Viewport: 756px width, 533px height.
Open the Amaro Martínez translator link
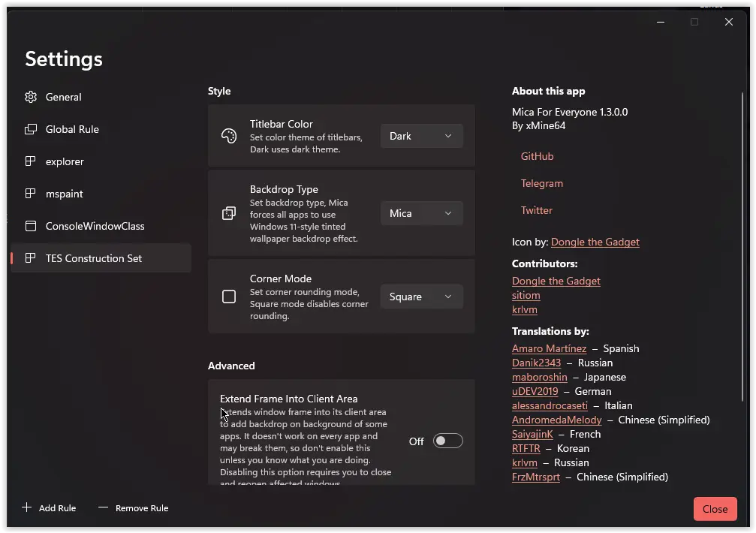(549, 348)
